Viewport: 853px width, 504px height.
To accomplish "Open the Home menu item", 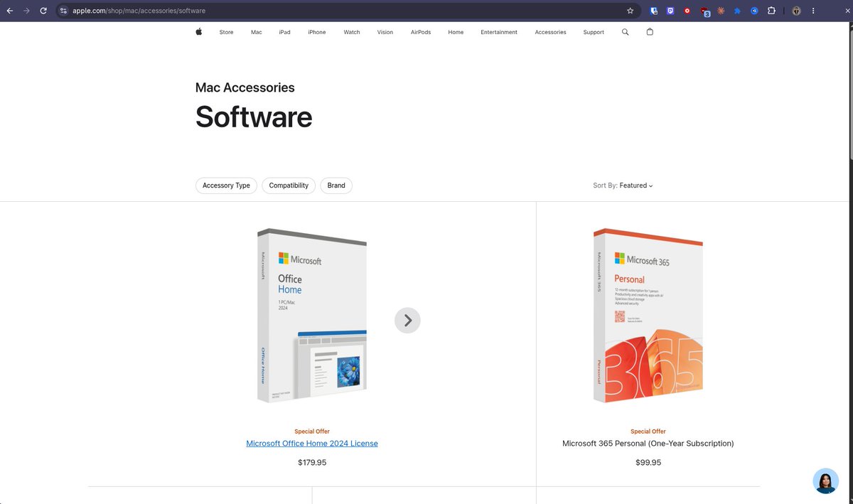I will 456,32.
